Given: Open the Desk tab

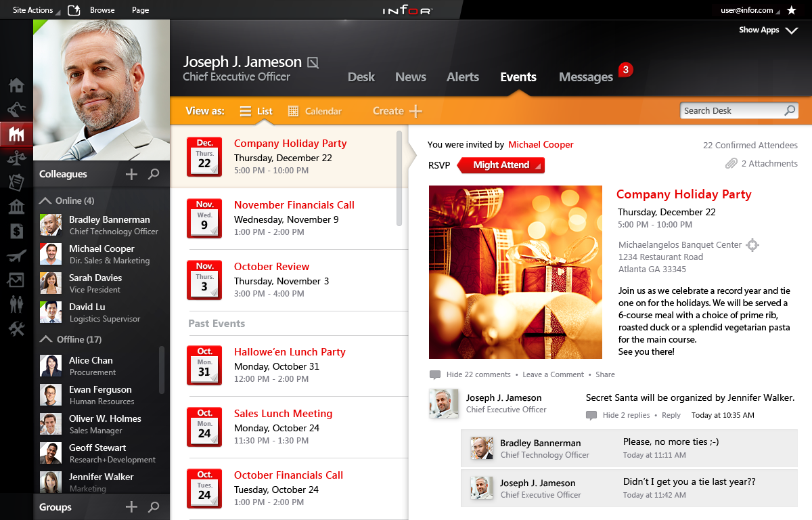Looking at the screenshot, I should tap(361, 77).
